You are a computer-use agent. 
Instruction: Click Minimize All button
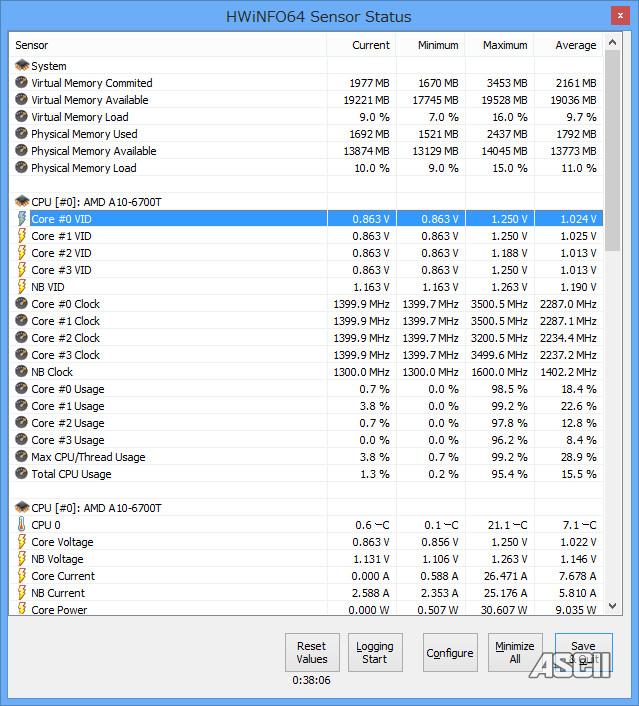coord(515,652)
